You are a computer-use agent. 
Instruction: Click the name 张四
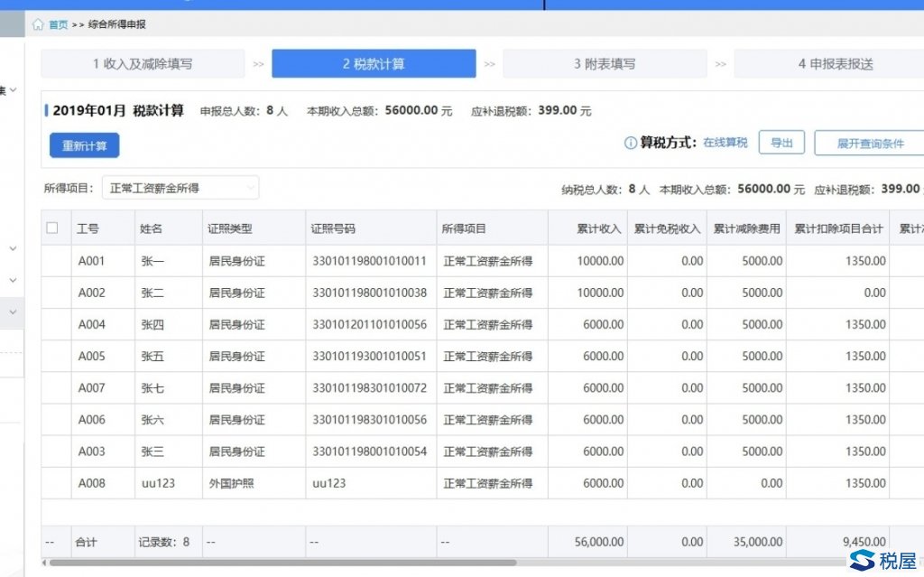[152, 324]
